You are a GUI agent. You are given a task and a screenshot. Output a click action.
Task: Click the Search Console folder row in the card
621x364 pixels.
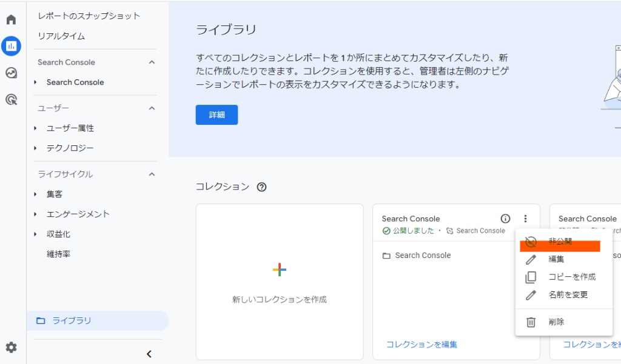point(417,256)
